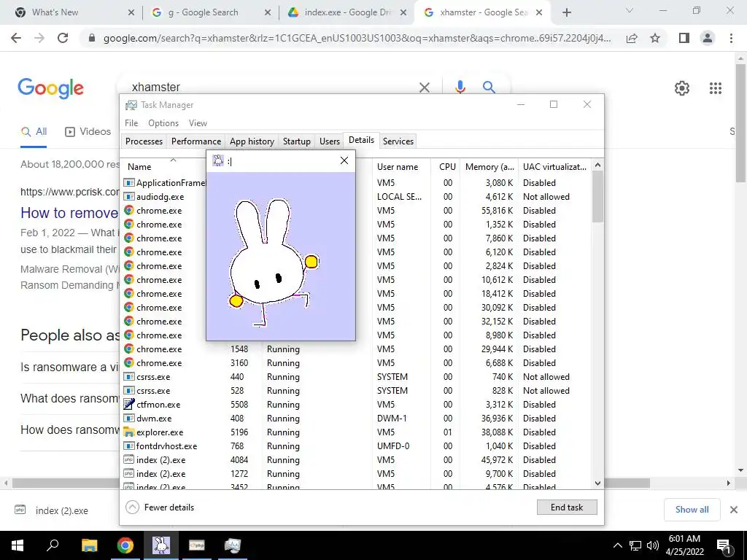Image resolution: width=747 pixels, height=560 pixels.
Task: Click the Chrome back arrow icon
Action: 16,38
